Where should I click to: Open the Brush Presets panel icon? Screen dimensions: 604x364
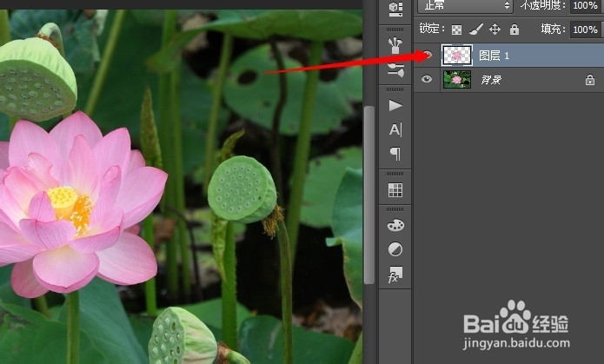click(395, 69)
